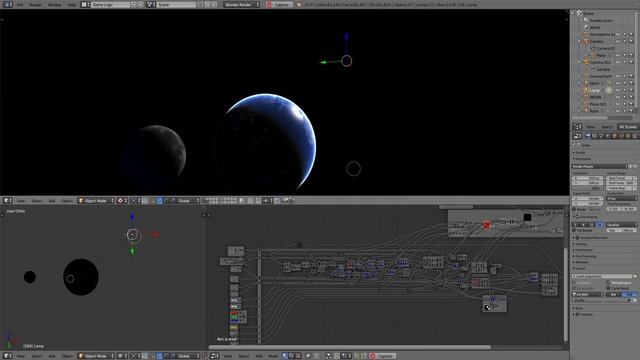The width and height of the screenshot is (640, 360).
Task: Open Object Mode dropdown in upper 3D view
Action: click(96, 201)
